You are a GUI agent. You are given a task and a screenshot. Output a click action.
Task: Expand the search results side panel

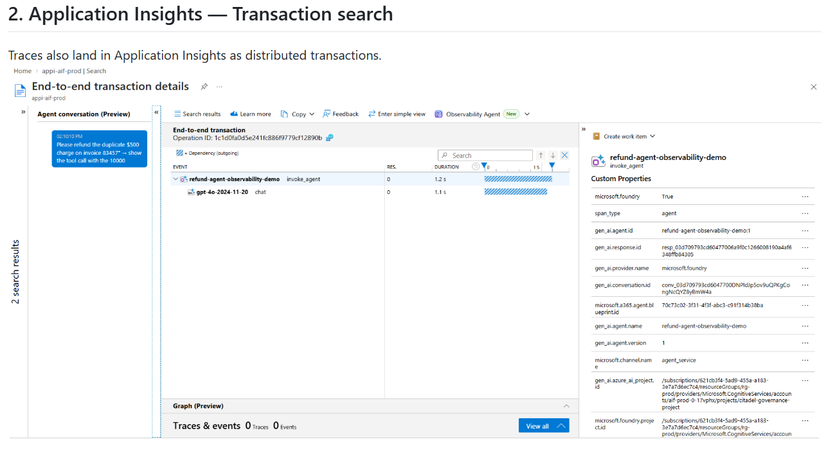(x=23, y=112)
